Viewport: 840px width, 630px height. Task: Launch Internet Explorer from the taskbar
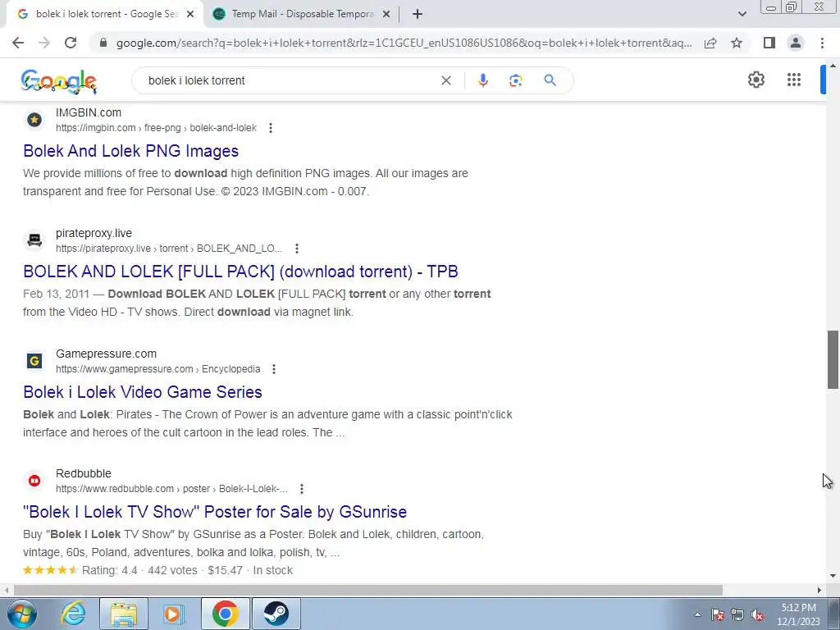tap(73, 614)
